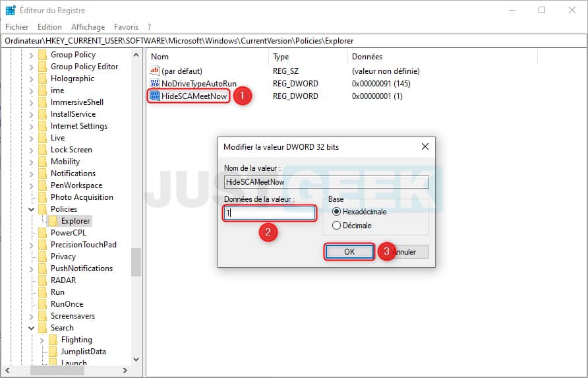Click the tree scroll-up arrow

[x=136, y=55]
